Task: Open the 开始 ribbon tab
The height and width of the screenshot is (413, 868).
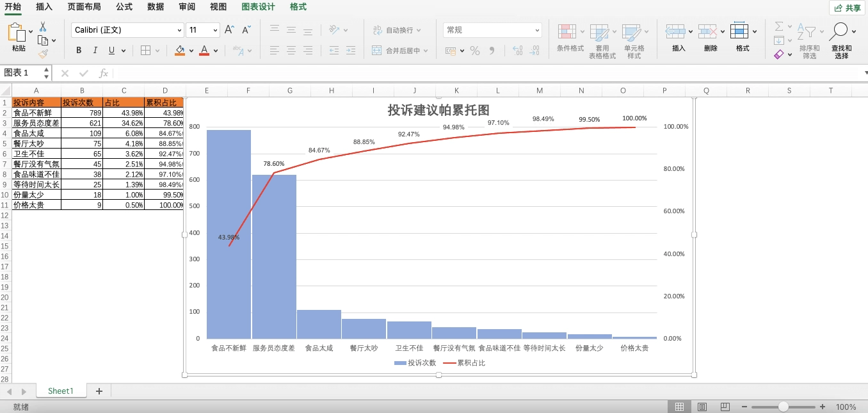Action: point(13,7)
